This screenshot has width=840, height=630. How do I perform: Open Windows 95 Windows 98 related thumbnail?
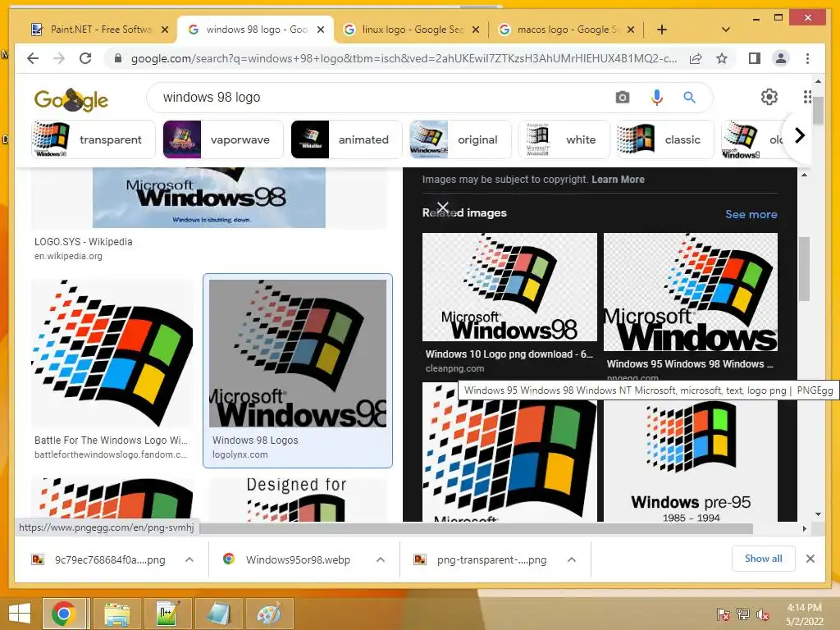[691, 292]
